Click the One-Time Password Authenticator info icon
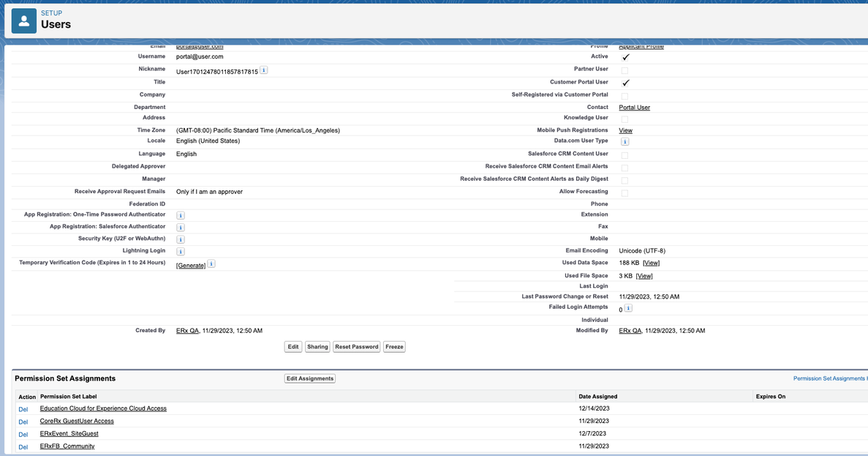This screenshot has width=868, height=456. tap(181, 216)
